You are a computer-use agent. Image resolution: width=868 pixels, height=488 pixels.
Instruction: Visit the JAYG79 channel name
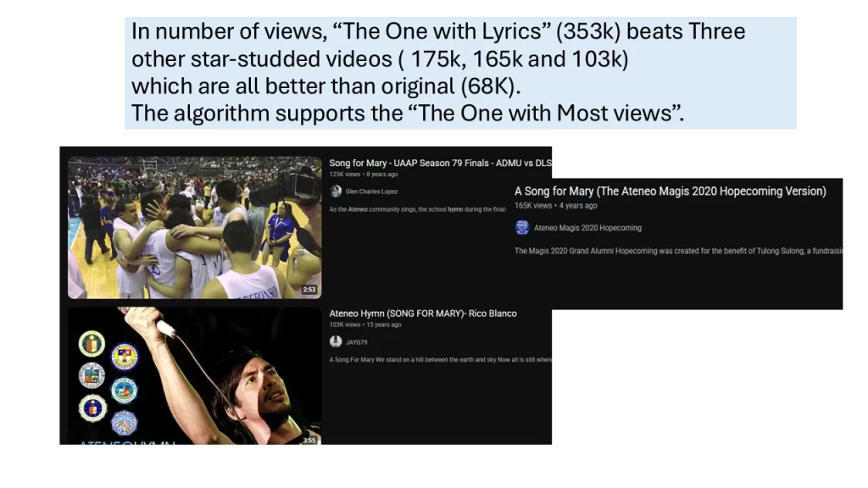click(357, 342)
